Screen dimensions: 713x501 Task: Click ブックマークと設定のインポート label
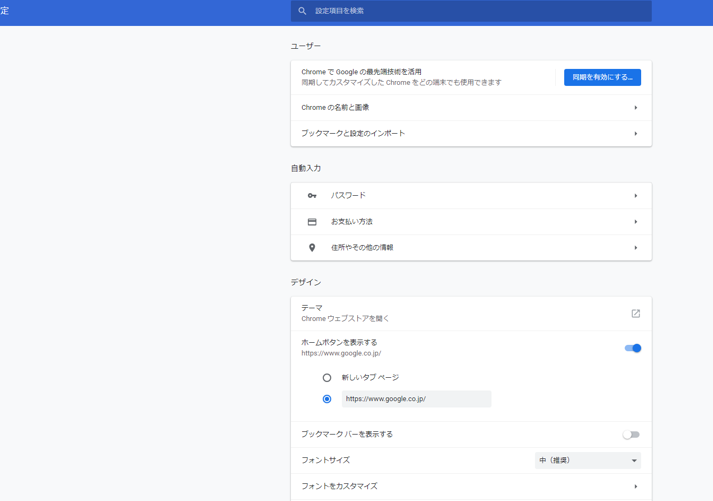353,134
